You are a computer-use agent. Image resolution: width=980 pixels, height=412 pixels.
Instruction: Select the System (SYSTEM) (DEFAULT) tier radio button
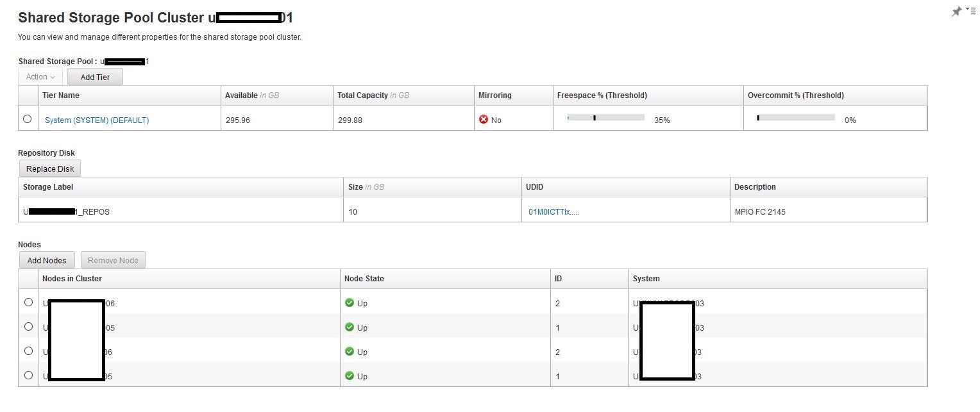pos(27,119)
